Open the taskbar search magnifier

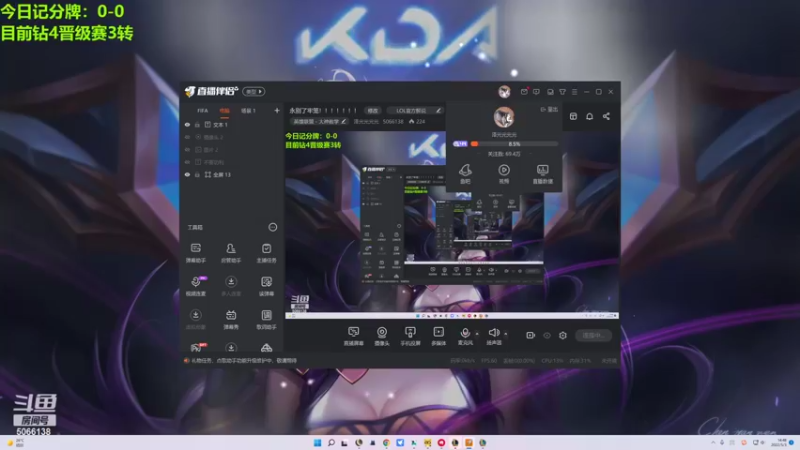pyautogui.click(x=331, y=443)
